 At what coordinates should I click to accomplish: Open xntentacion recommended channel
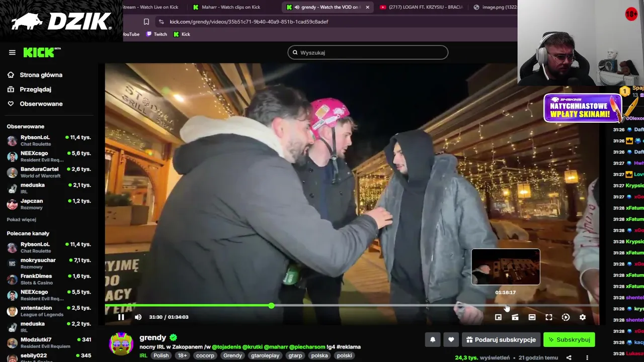point(49,311)
